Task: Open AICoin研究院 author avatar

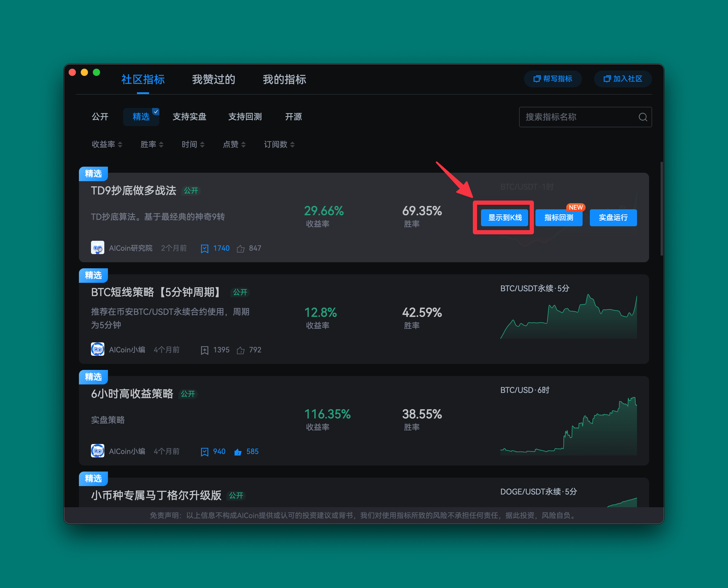Action: pyautogui.click(x=98, y=248)
